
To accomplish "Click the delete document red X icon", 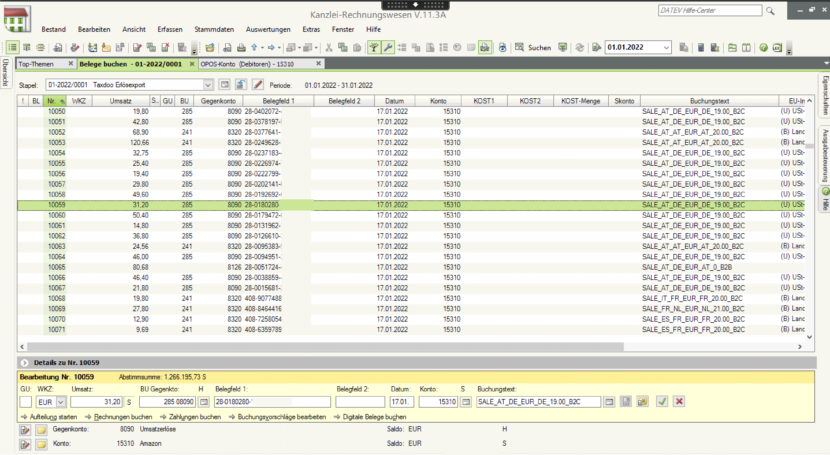I will pos(165,48).
